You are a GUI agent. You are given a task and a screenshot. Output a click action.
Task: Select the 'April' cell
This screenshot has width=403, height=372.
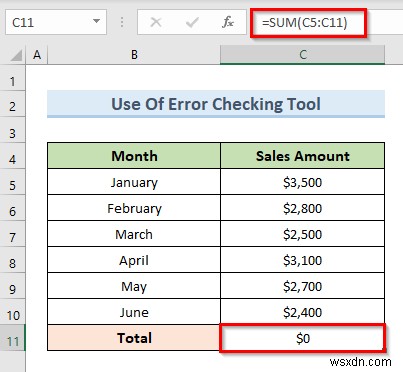(134, 260)
